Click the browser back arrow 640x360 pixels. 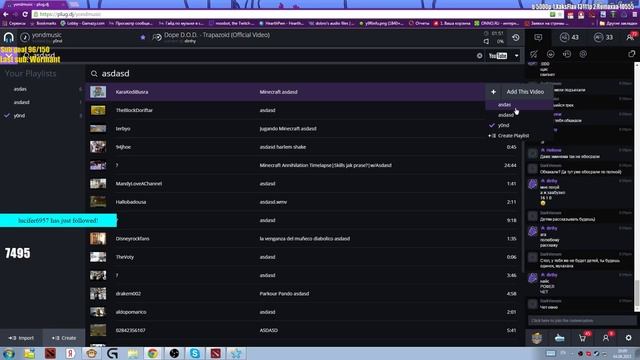point(6,14)
